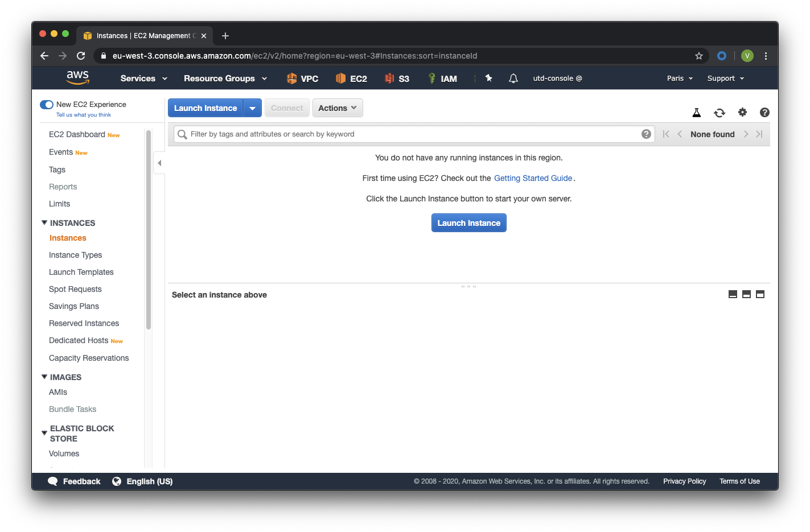Click the blue Launch Instance toolbar button
This screenshot has height=532, width=810.
205,108
